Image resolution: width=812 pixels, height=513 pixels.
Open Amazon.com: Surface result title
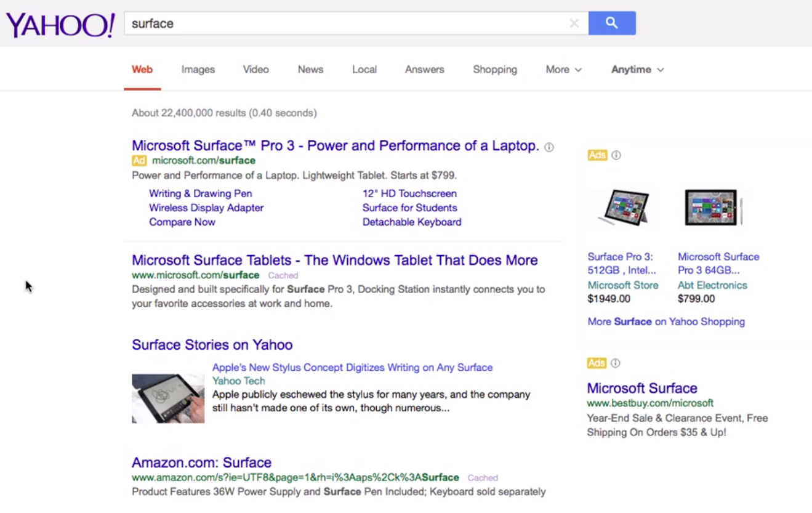pyautogui.click(x=202, y=463)
